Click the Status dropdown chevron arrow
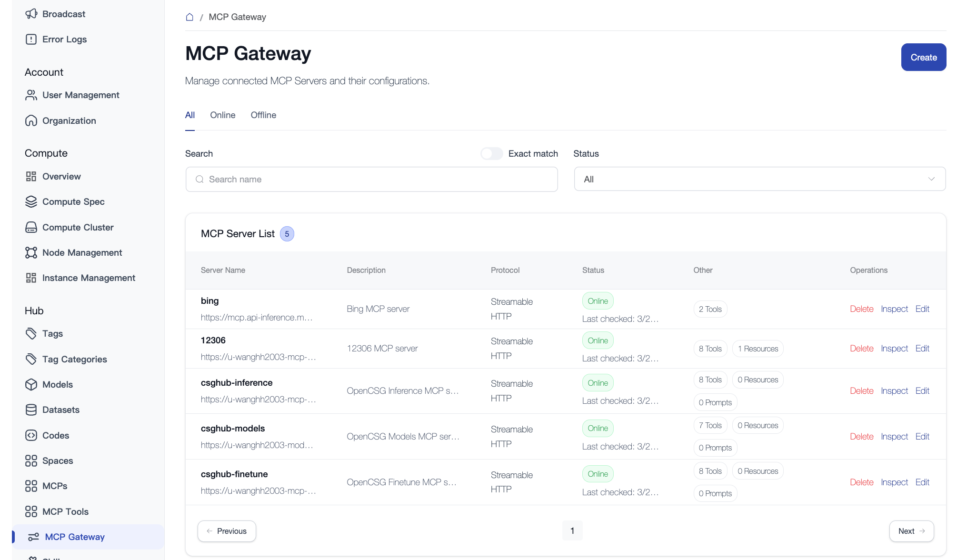Image resolution: width=957 pixels, height=560 pixels. (x=931, y=179)
